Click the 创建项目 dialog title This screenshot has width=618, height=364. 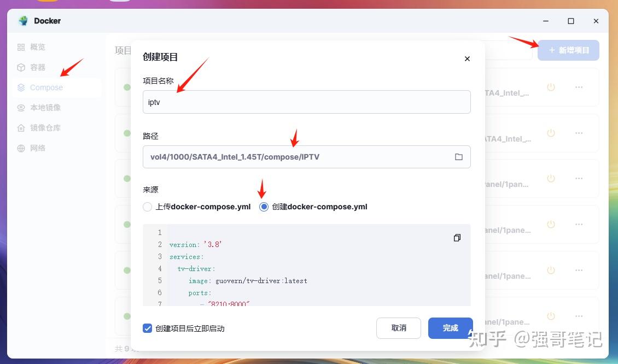click(160, 57)
